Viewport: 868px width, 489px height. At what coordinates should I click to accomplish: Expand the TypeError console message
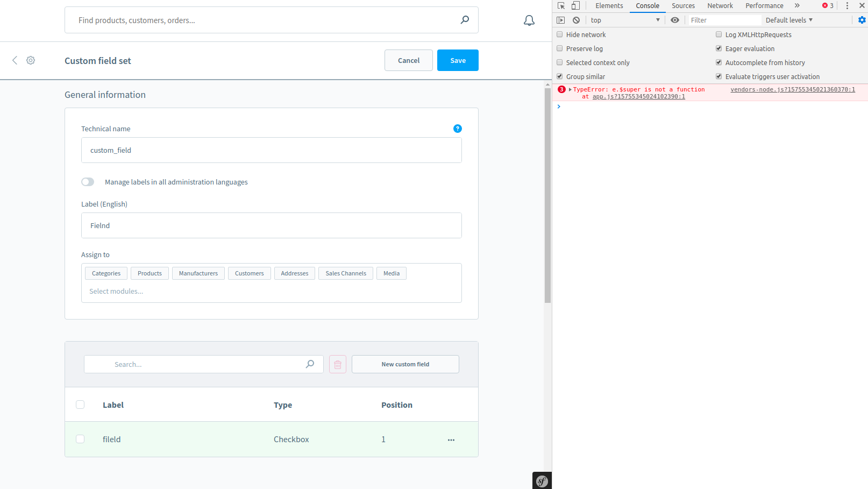click(569, 89)
